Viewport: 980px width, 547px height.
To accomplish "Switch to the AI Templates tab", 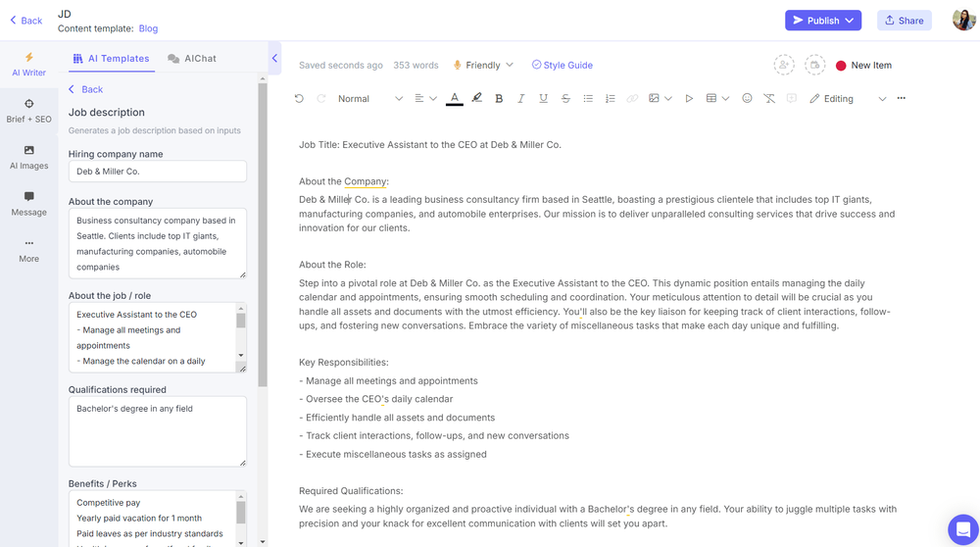I will pyautogui.click(x=112, y=58).
